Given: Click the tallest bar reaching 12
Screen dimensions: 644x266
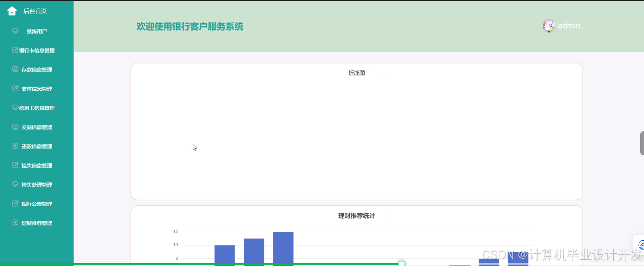Looking at the screenshot, I should (x=284, y=249).
